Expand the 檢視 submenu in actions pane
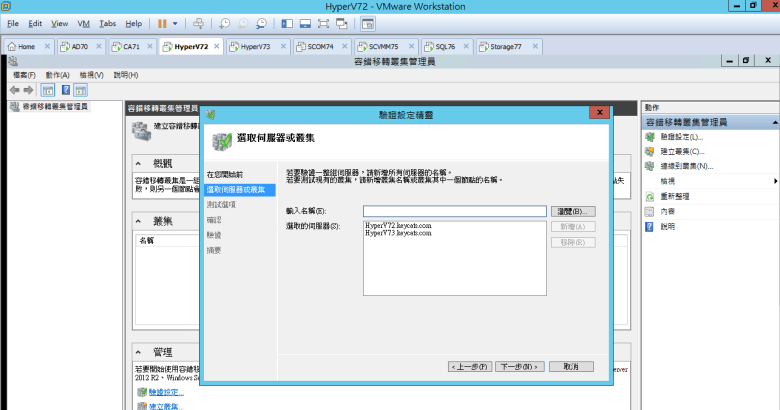The image size is (780, 410). pyautogui.click(x=775, y=181)
